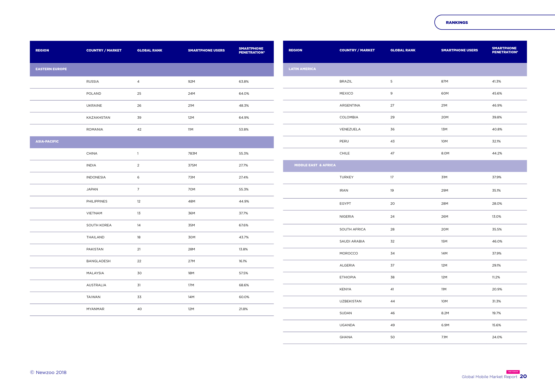The height and width of the screenshot is (392, 555).
Task: Click the 68.6% penetration value for Australia
Action: click(x=244, y=285)
